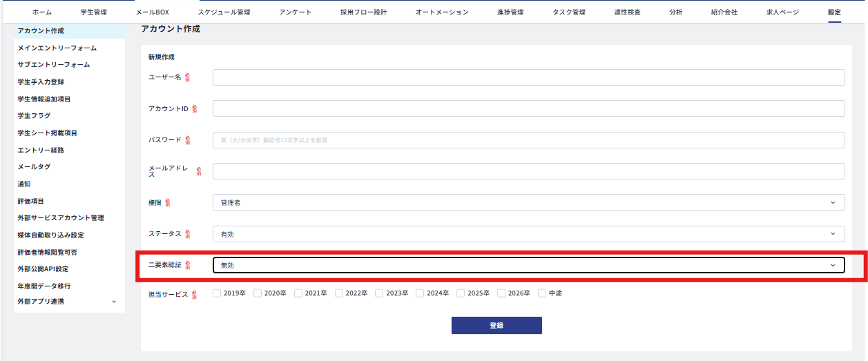Open the 権限 dropdown showing 管理者
Viewport: 868px width, 361px height.
tap(528, 202)
